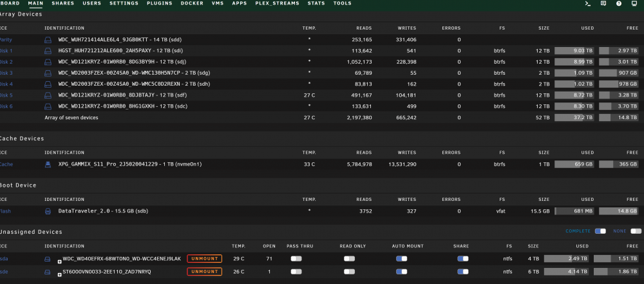The image size is (644, 284).
Task: Click the XPG_GAMMIX cache device icon
Action: point(48,164)
